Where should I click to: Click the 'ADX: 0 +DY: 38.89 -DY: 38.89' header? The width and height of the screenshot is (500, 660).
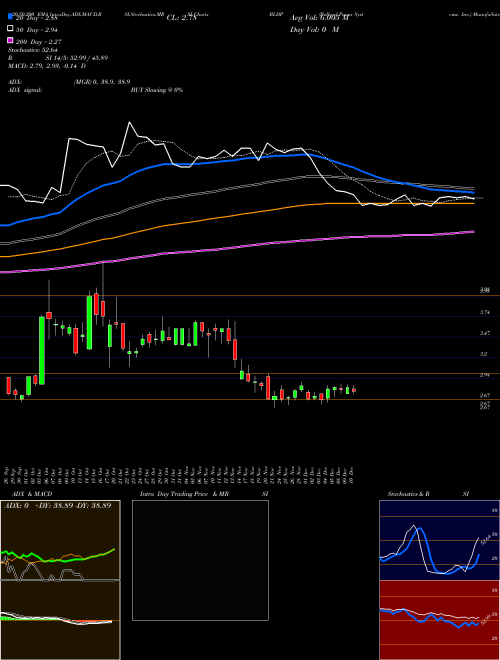click(x=57, y=505)
